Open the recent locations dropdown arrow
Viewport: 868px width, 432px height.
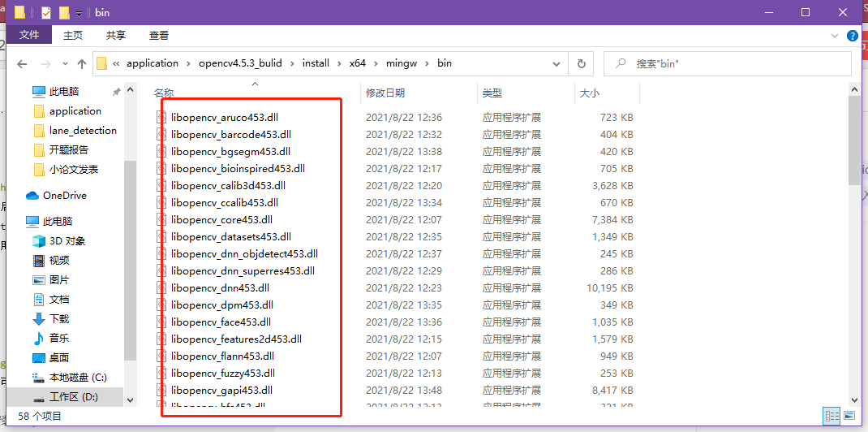[66, 64]
